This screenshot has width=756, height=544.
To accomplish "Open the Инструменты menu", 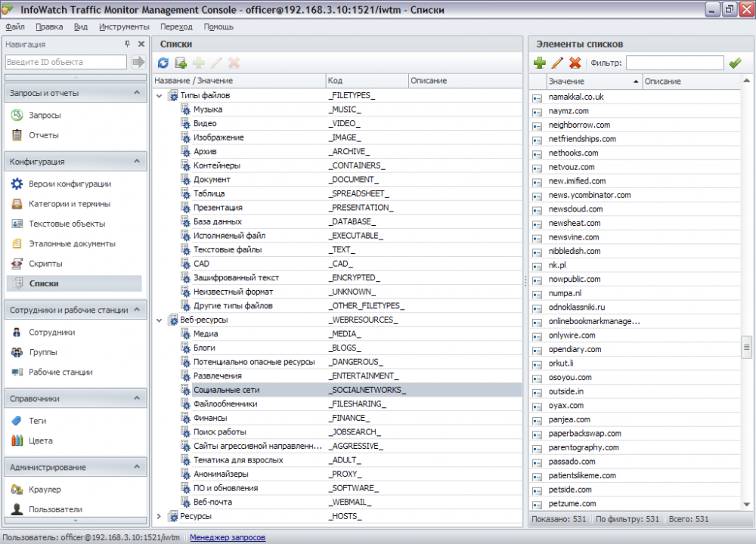I will tap(124, 26).
